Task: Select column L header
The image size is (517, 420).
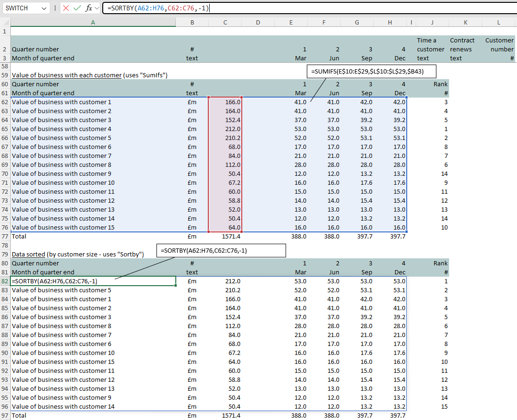Action: point(499,23)
